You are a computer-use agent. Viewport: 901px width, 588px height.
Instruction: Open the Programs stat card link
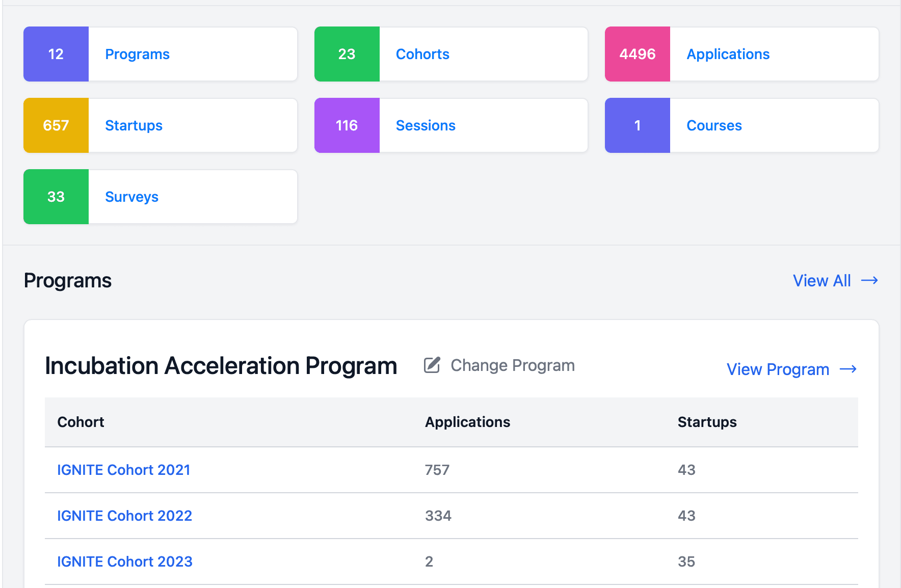coord(137,54)
